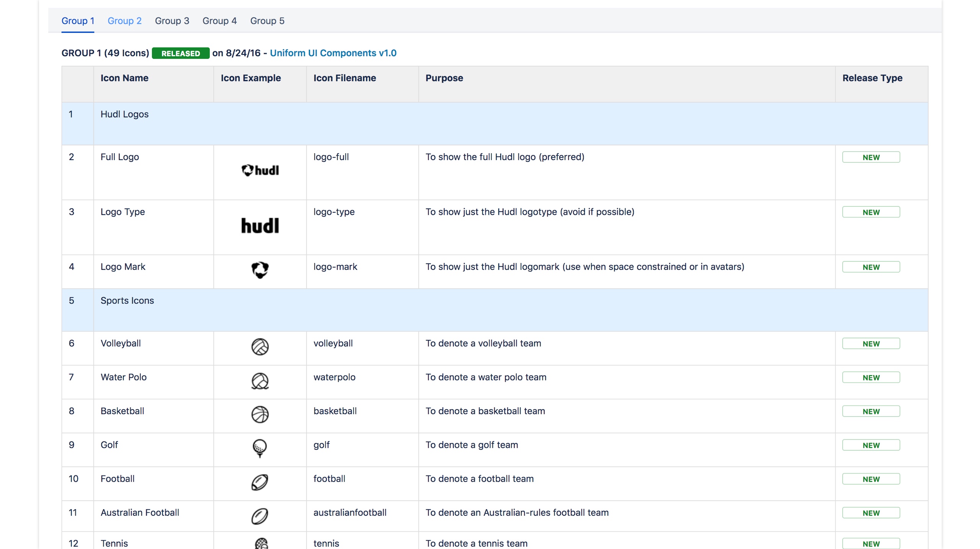The width and height of the screenshot is (980, 549).
Task: Click the NEW badge in Water Polo row
Action: (x=871, y=377)
